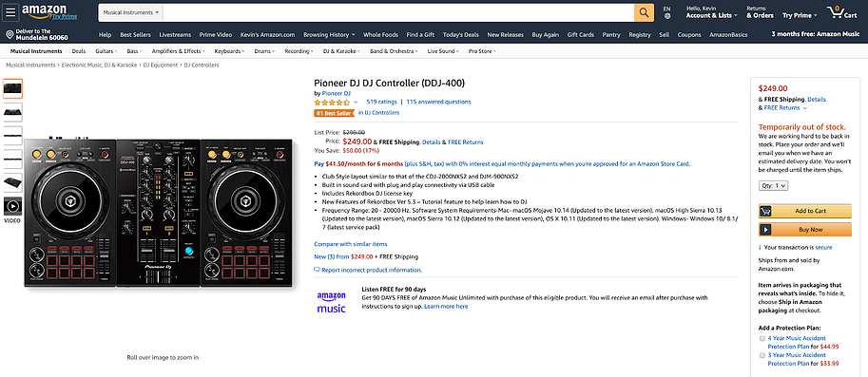Expand the Musical Instruments search category dropdown
The image size is (868, 377).
pyautogui.click(x=130, y=12)
